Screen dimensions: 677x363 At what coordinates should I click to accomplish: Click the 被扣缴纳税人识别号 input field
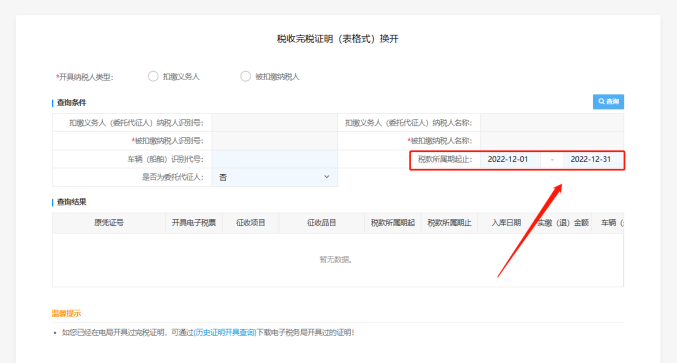pyautogui.click(x=275, y=141)
